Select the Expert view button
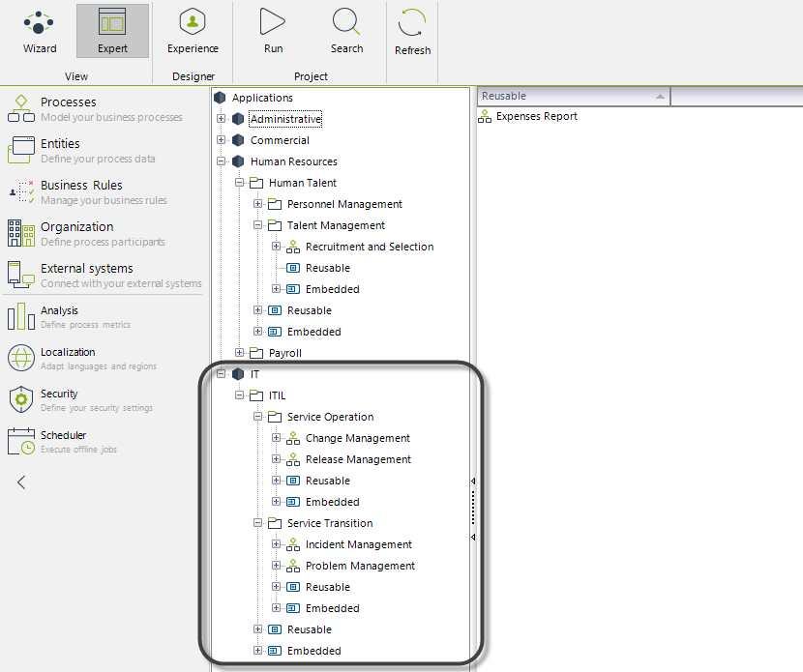 (x=112, y=32)
